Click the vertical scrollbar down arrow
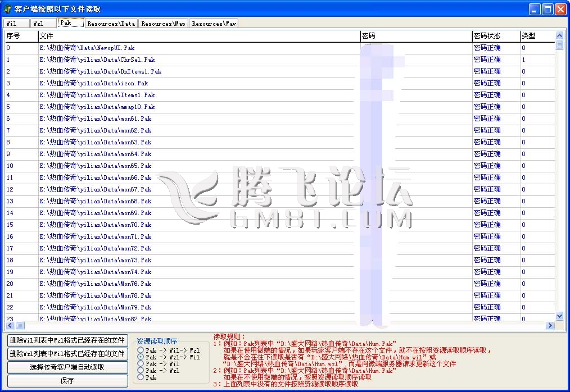This screenshot has width=570, height=392. pyautogui.click(x=559, y=316)
